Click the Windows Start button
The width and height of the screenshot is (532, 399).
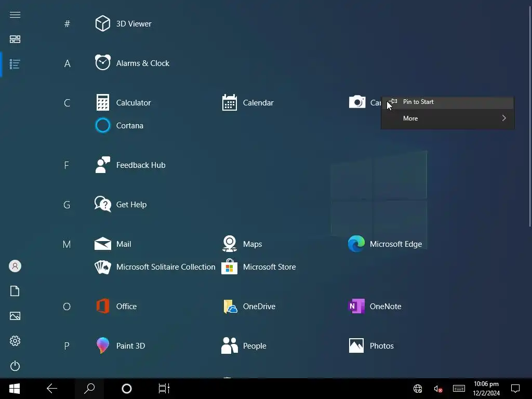pyautogui.click(x=15, y=389)
